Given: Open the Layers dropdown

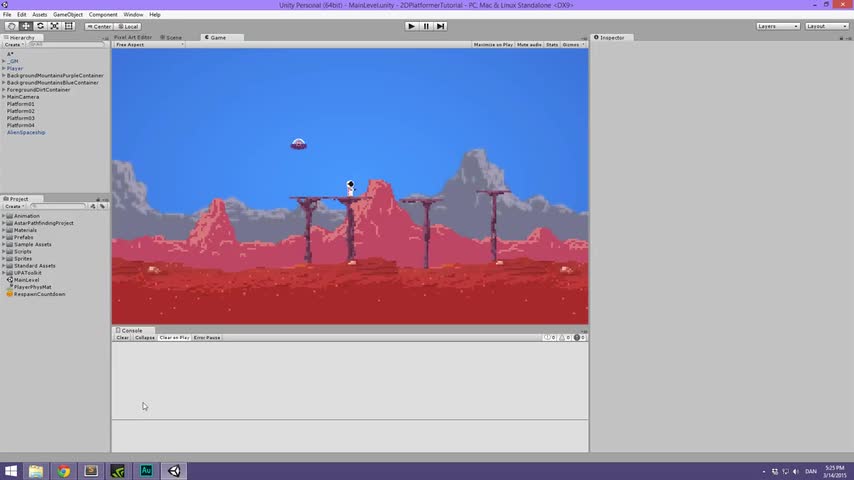Looking at the screenshot, I should 778,26.
